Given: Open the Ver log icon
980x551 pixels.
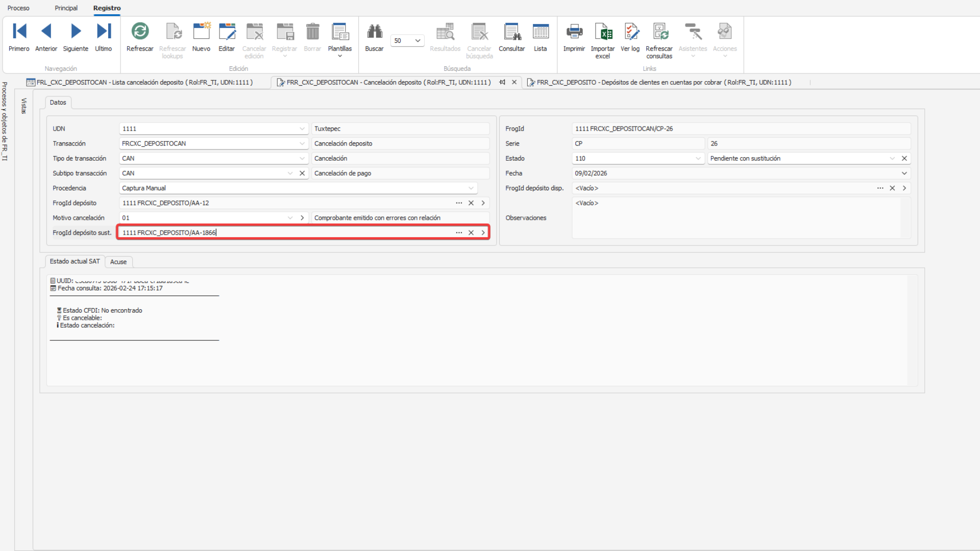Looking at the screenshot, I should pyautogui.click(x=630, y=32).
